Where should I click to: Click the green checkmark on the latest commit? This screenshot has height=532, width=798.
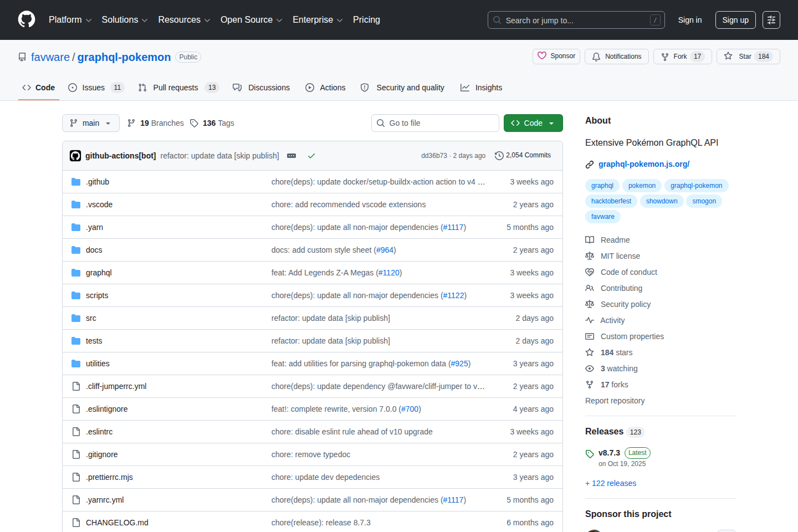click(311, 156)
